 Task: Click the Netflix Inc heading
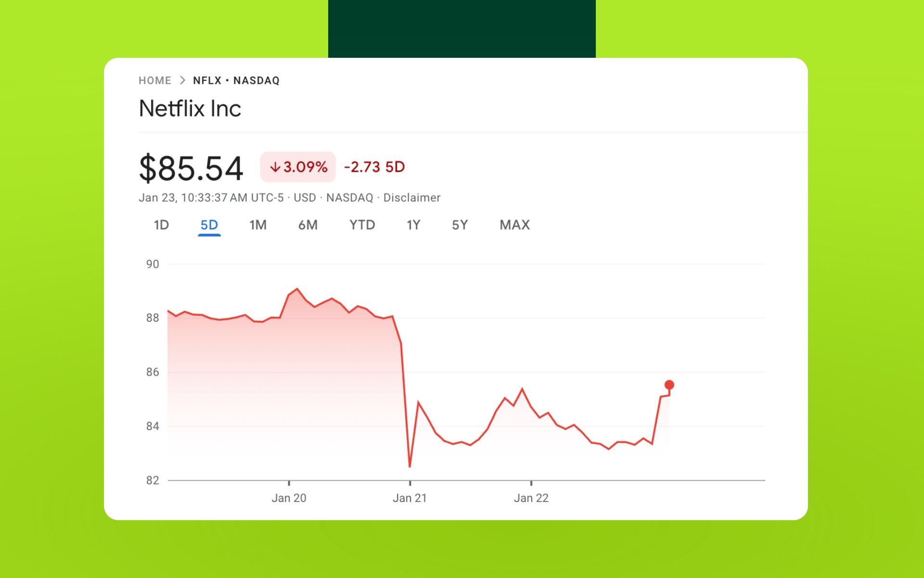[190, 108]
